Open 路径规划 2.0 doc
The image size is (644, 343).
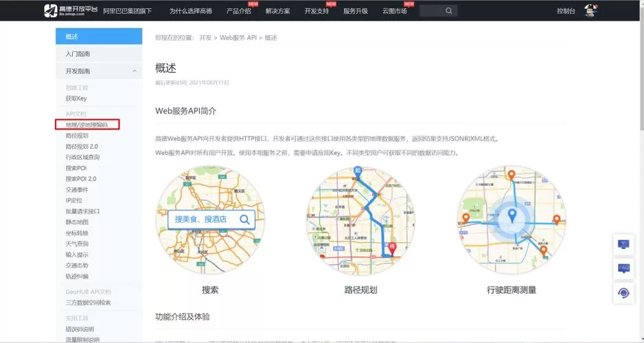[82, 147]
